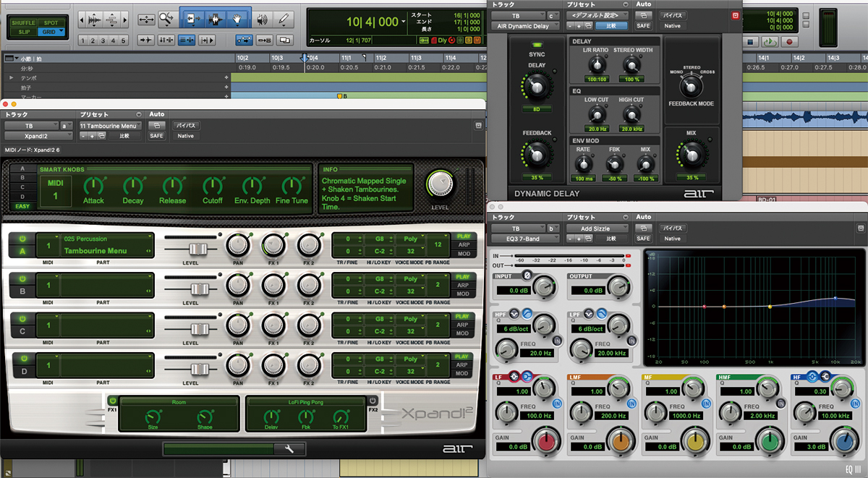868x478 pixels.
Task: Select the Selector waveform tool
Action: click(214, 18)
